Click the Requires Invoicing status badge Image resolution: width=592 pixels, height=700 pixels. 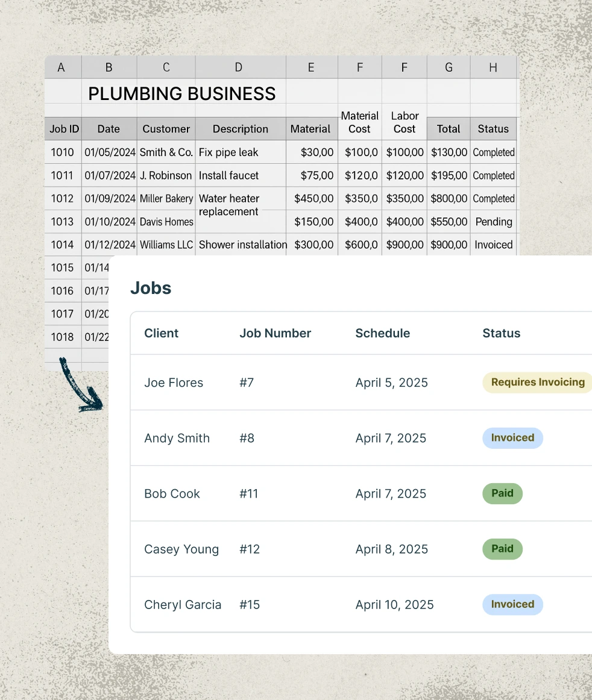[537, 383]
